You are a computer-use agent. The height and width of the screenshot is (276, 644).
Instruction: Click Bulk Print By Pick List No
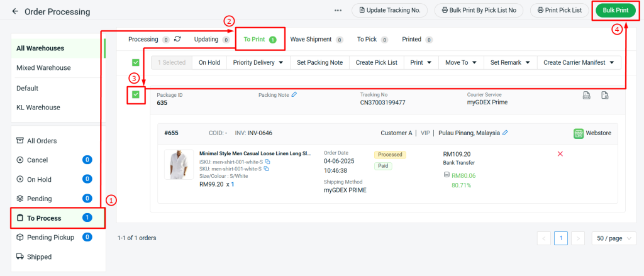(479, 10)
